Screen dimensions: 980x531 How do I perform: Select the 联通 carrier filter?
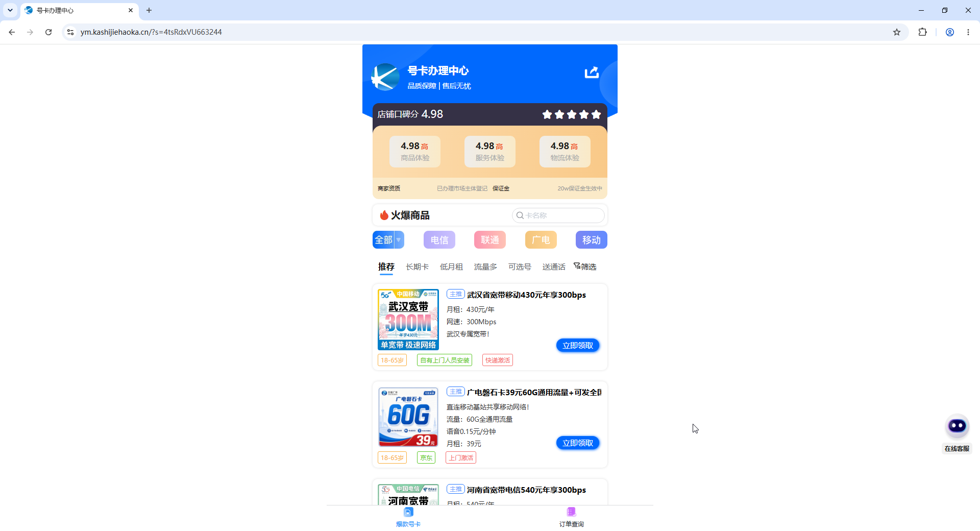pyautogui.click(x=490, y=240)
